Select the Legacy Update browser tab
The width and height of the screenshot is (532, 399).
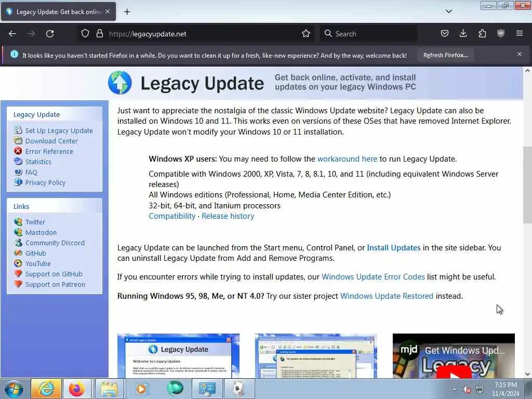pos(58,12)
